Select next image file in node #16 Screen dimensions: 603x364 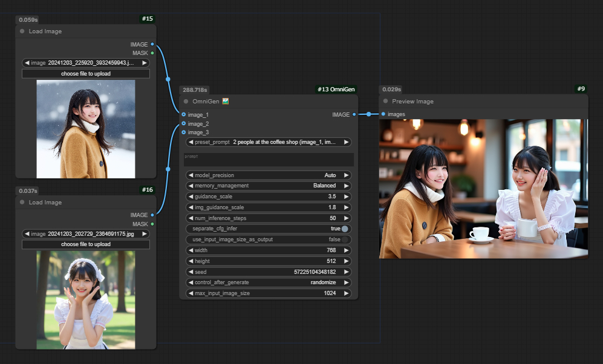144,234
